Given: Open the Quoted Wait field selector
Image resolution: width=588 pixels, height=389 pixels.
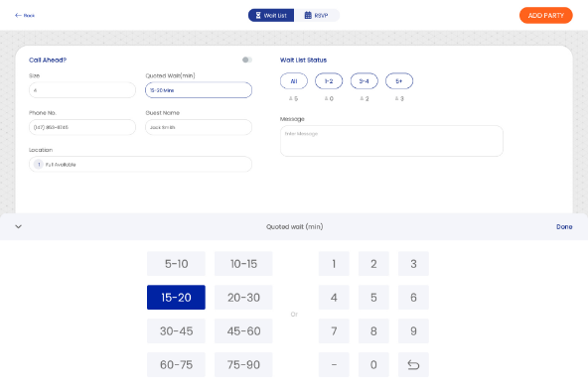Looking at the screenshot, I should [x=199, y=90].
